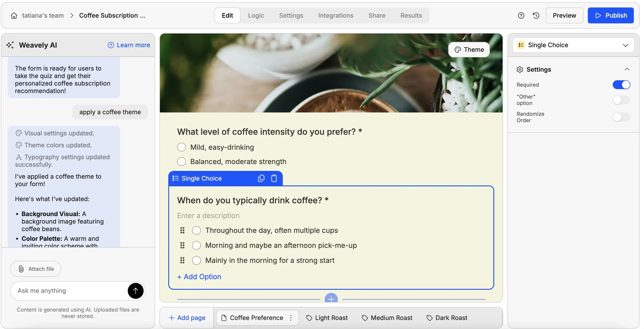Image resolution: width=644 pixels, height=329 pixels.
Task: Click the Weavely AI sparkle icon
Action: coord(10,45)
